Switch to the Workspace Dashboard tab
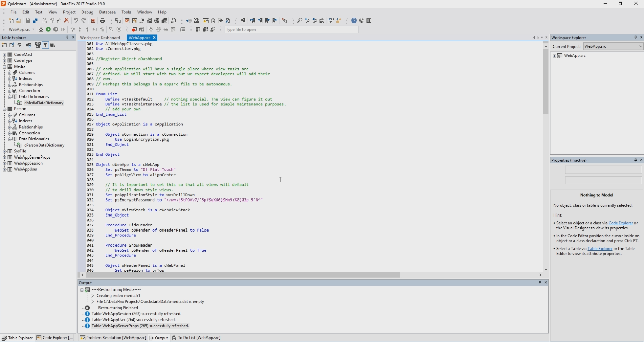The height and width of the screenshot is (342, 644). click(x=100, y=38)
